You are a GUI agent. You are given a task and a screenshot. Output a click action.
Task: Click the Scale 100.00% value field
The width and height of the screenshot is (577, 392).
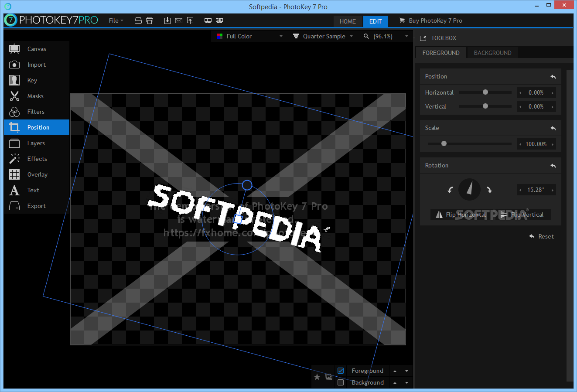coord(536,144)
